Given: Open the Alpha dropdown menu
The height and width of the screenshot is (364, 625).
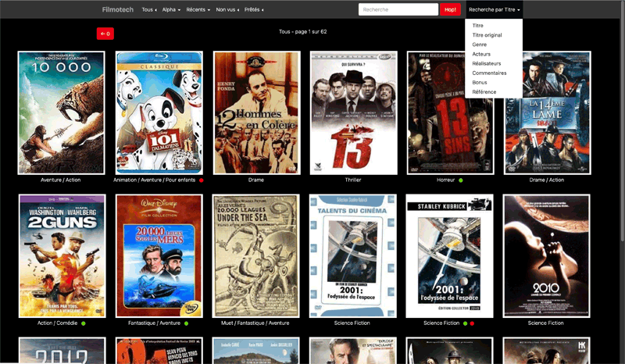Looking at the screenshot, I should (x=171, y=9).
